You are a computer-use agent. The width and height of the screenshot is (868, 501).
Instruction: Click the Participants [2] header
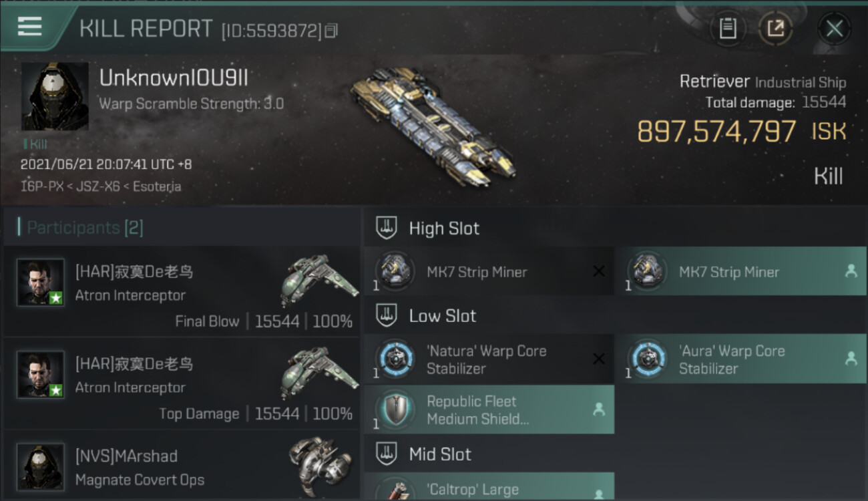tap(85, 228)
